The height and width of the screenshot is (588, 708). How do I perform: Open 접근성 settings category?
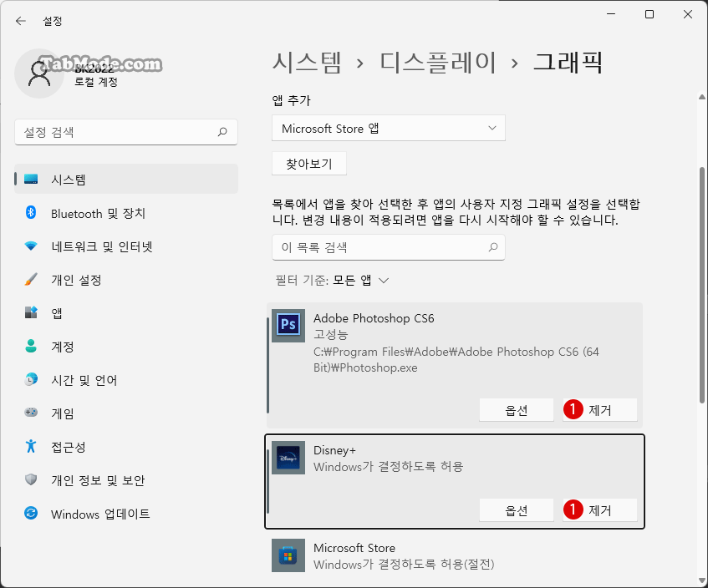point(126,447)
